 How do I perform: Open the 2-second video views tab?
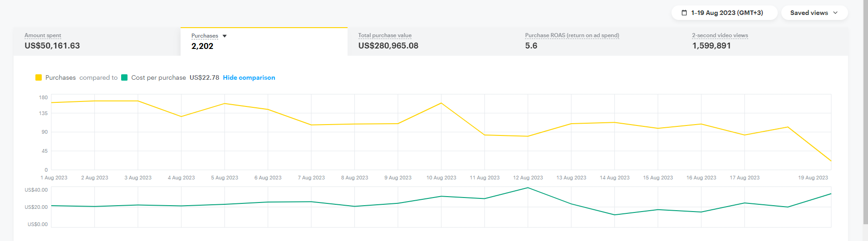pos(764,41)
